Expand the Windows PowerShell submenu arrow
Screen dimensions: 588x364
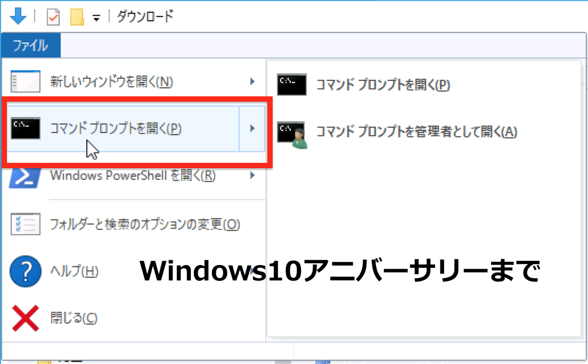tap(252, 175)
